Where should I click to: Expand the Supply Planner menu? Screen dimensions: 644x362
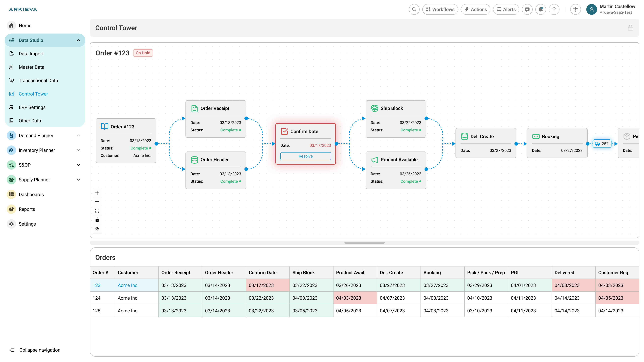coord(78,180)
